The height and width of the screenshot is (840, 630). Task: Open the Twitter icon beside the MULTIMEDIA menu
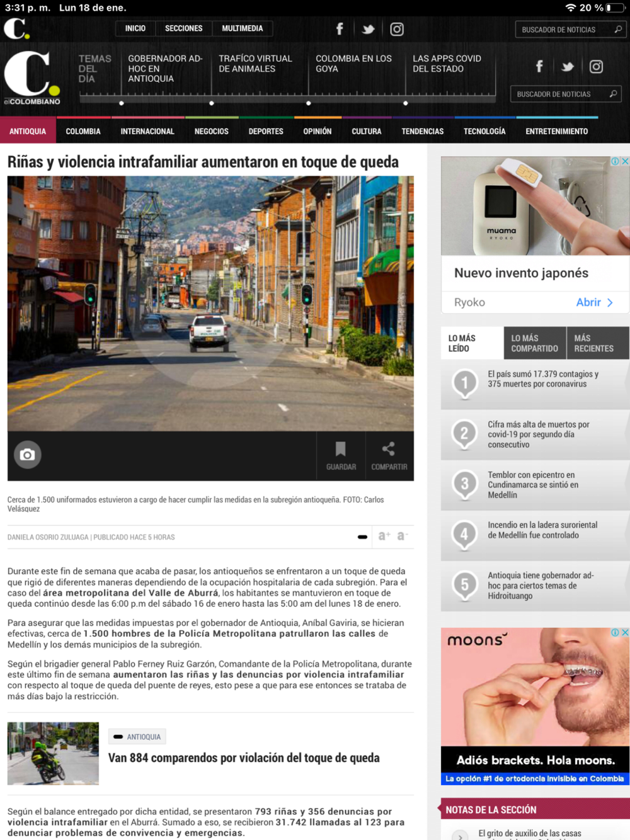368,29
